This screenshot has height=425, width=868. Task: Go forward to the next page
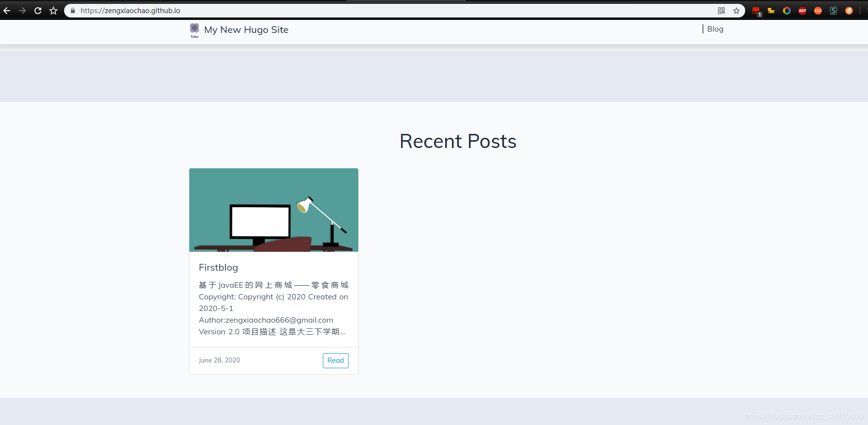(22, 11)
